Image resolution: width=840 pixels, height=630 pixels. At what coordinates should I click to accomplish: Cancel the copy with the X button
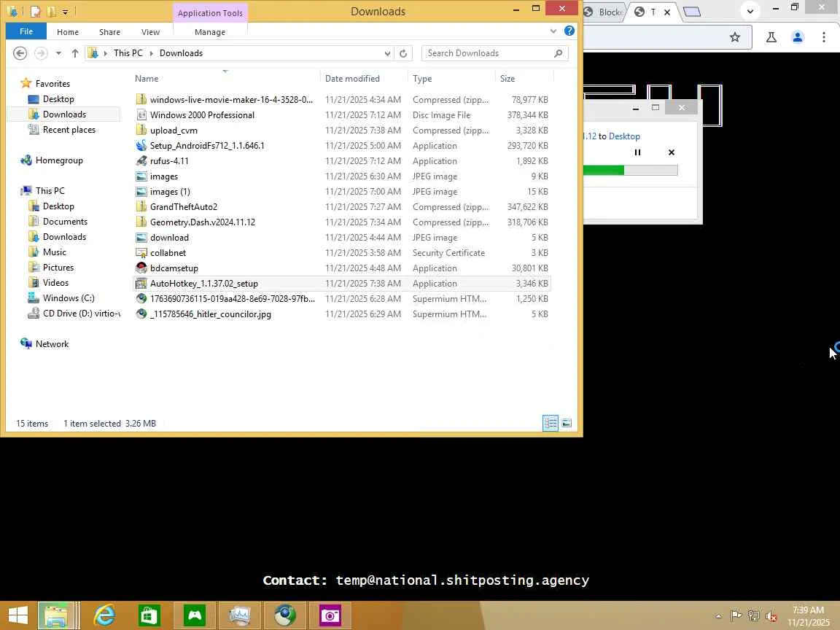(672, 152)
